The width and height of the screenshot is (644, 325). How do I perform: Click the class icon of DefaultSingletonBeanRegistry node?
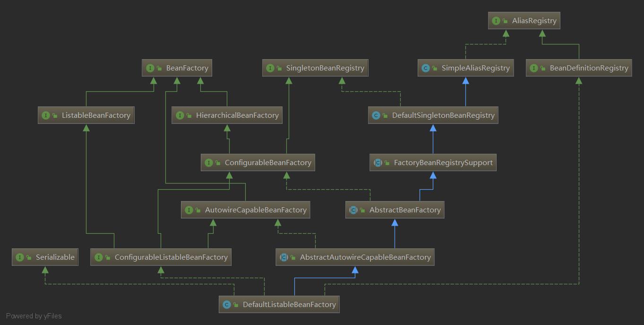(x=376, y=115)
